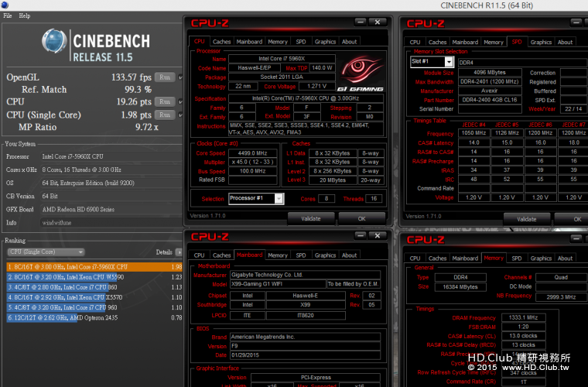Screen dimensions: 588x387
Task: Open SPD tab in top-left CPU-Z window
Action: click(301, 42)
